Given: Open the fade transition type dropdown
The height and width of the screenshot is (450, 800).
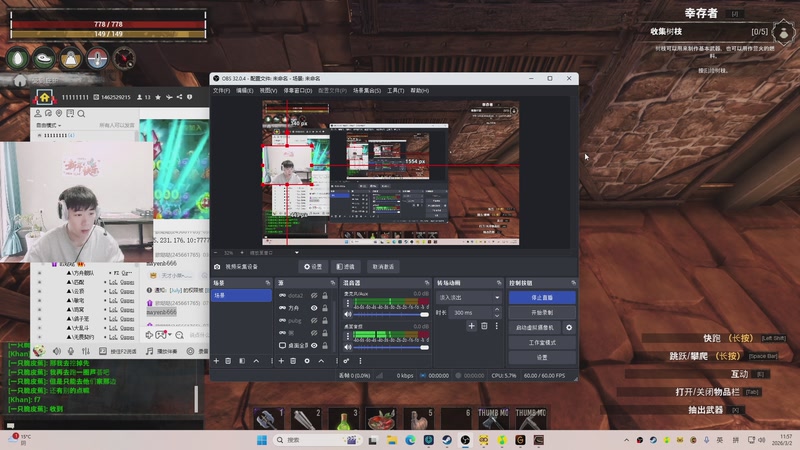Looking at the screenshot, I should tap(468, 297).
